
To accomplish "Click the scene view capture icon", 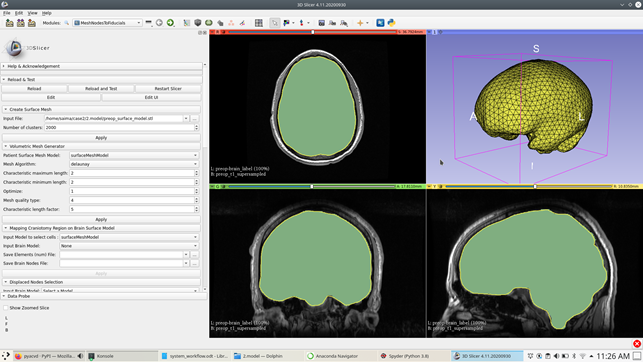I will [333, 23].
